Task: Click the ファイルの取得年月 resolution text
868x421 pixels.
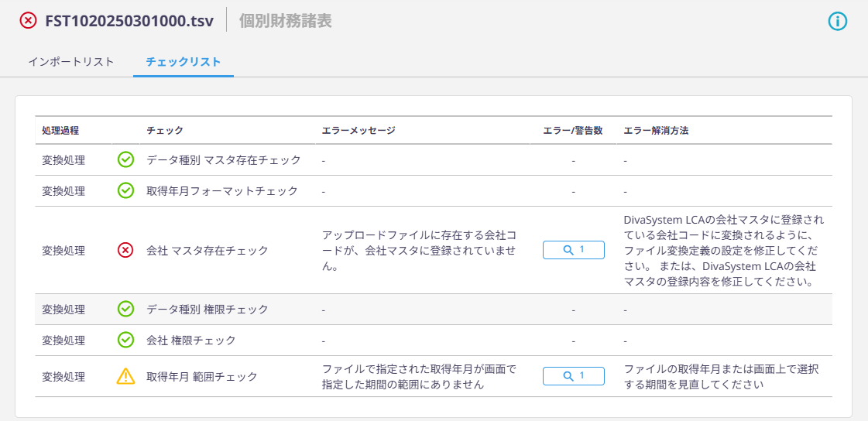Action: click(722, 376)
